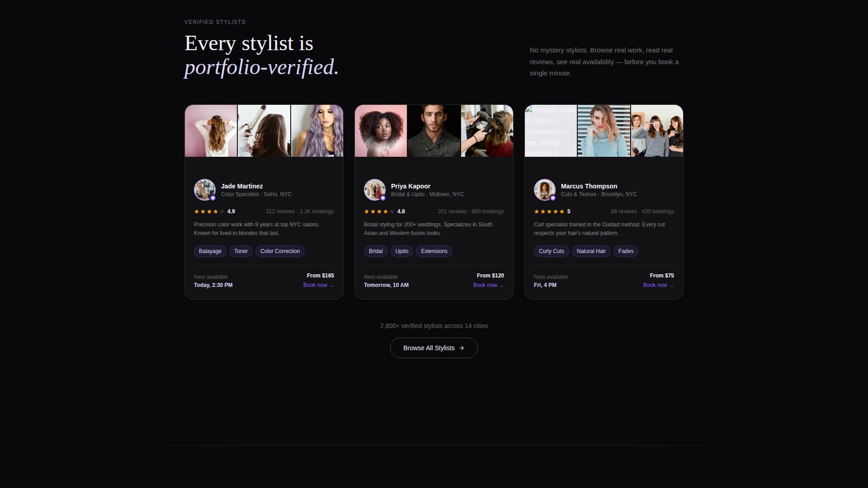Viewport: 868px width, 488px height.
Task: Book now with Priya Kapoor
Action: [488, 285]
